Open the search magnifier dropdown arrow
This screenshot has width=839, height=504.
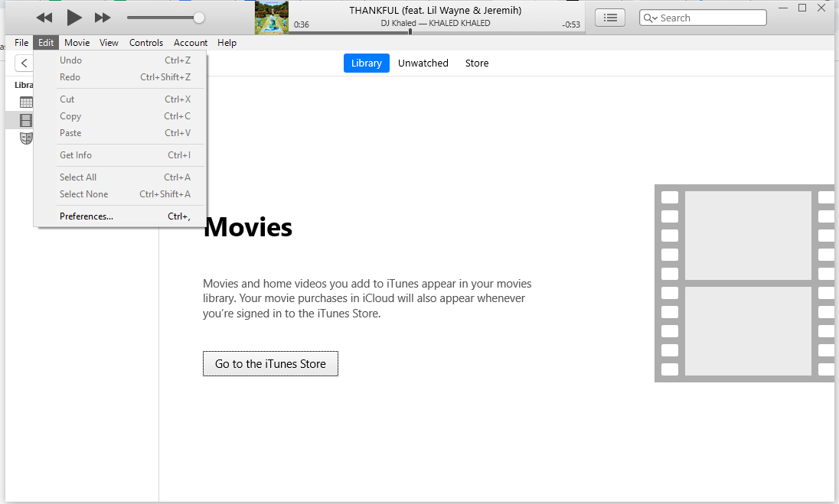click(651, 18)
